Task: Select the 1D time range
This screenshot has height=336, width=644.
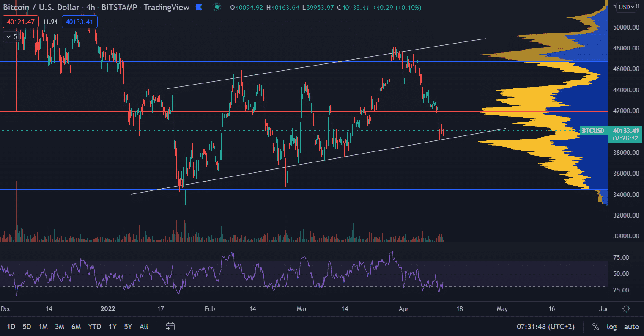Action: coord(11,327)
